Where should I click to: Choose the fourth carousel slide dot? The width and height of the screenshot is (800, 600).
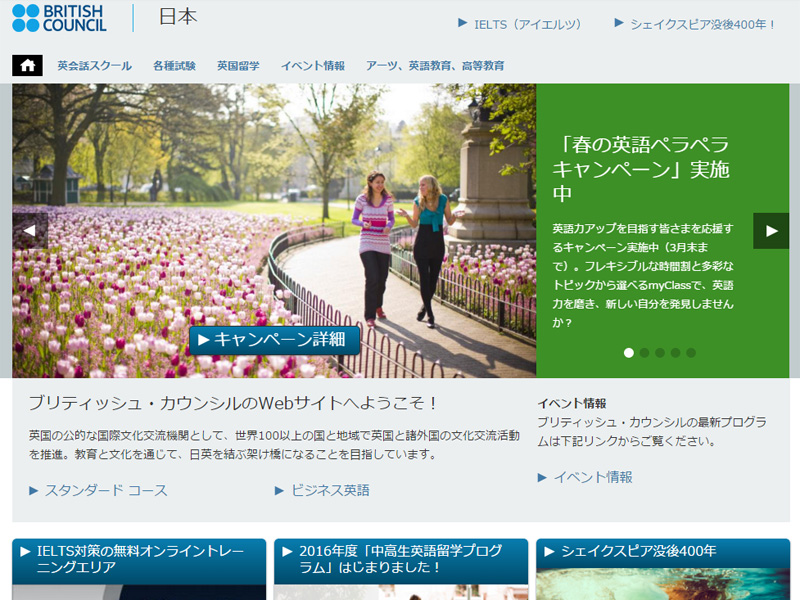pos(676,353)
